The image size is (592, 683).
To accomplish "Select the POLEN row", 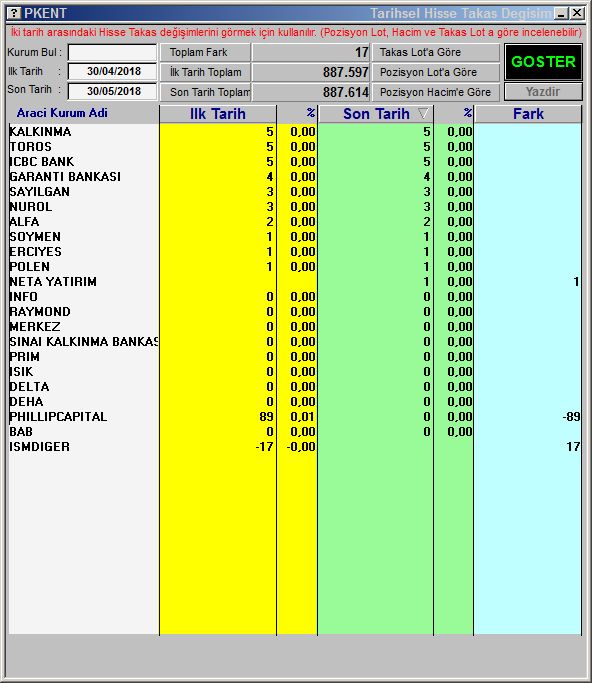I will [295, 267].
